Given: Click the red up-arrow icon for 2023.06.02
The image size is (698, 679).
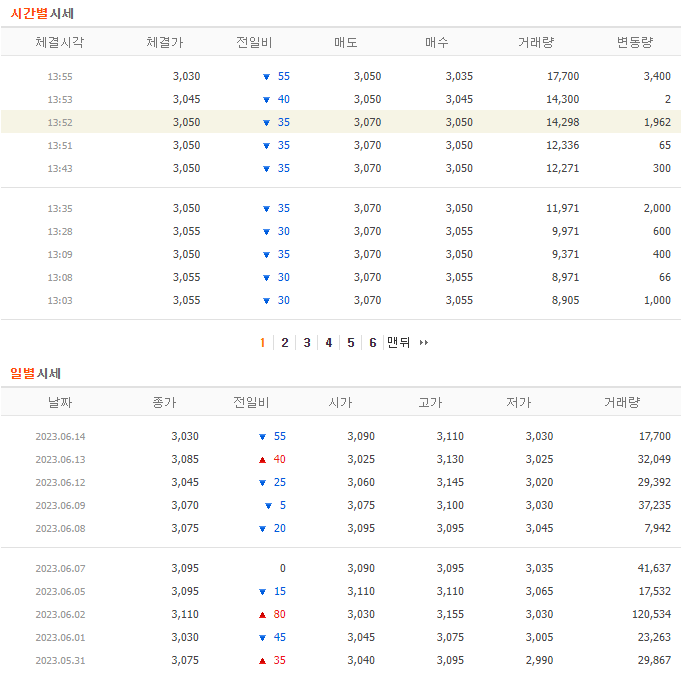Looking at the screenshot, I should coord(262,615).
